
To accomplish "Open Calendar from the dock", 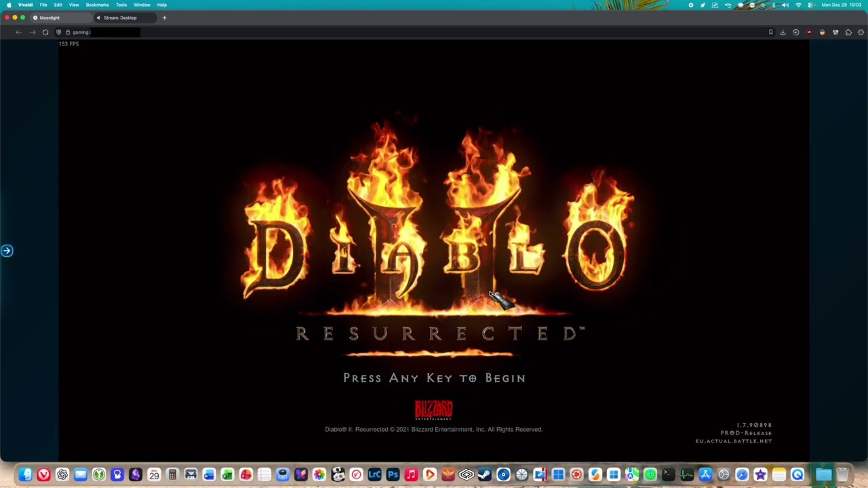I will [154, 475].
